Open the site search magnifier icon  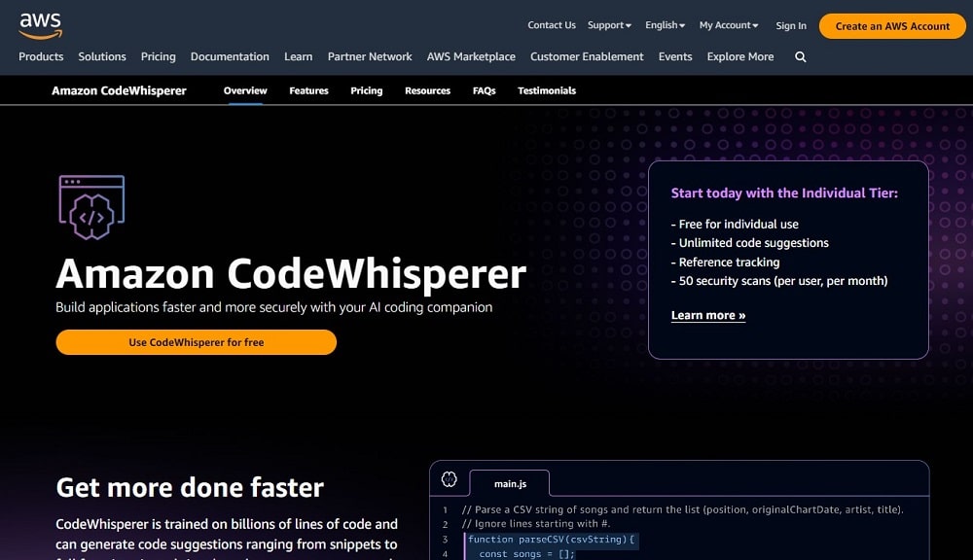pos(801,57)
